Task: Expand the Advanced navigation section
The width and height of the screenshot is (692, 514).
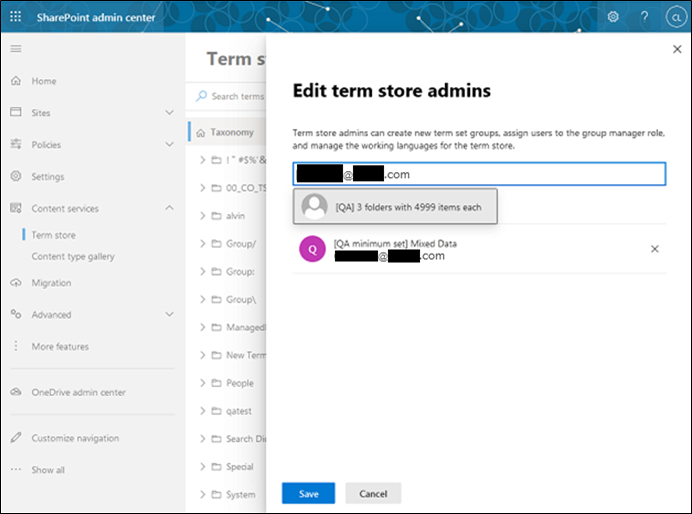Action: click(x=169, y=314)
